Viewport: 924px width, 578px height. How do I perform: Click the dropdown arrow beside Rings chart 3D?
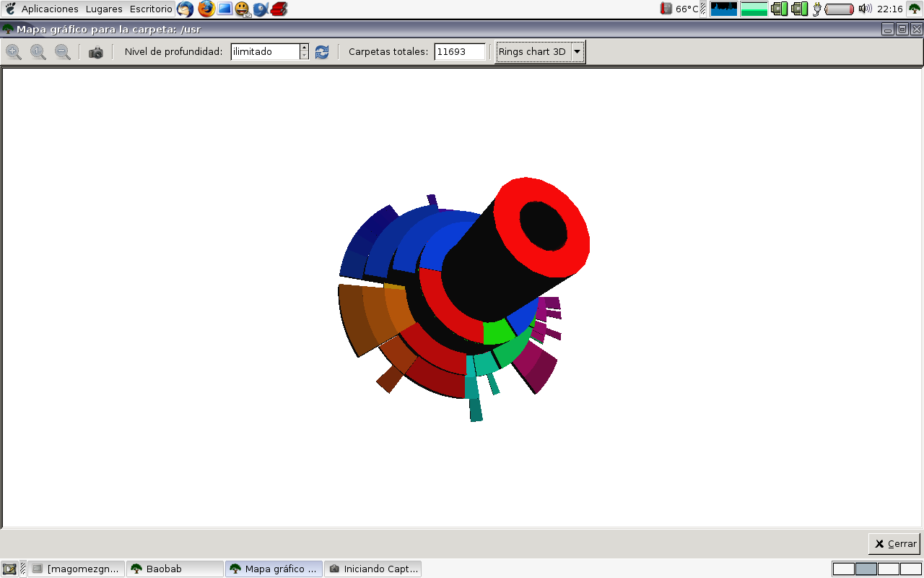(577, 52)
